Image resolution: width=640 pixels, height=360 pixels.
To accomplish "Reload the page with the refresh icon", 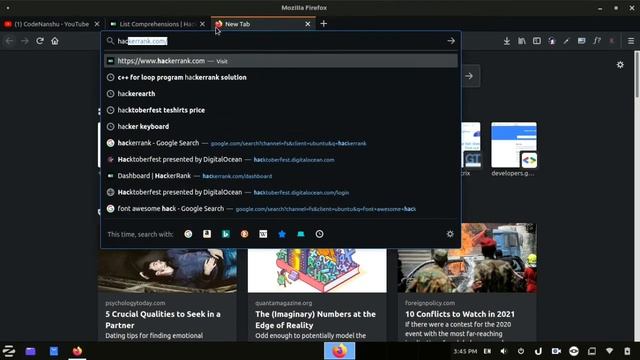I will [40, 41].
